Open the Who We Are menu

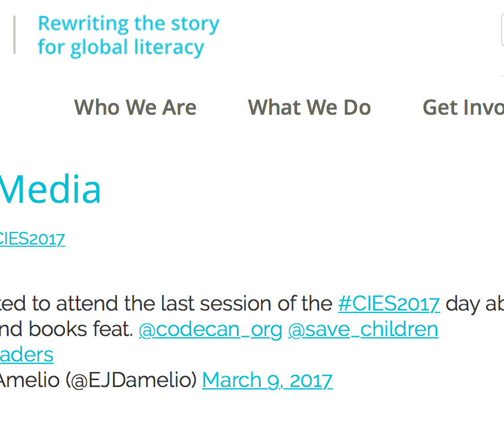(x=135, y=107)
